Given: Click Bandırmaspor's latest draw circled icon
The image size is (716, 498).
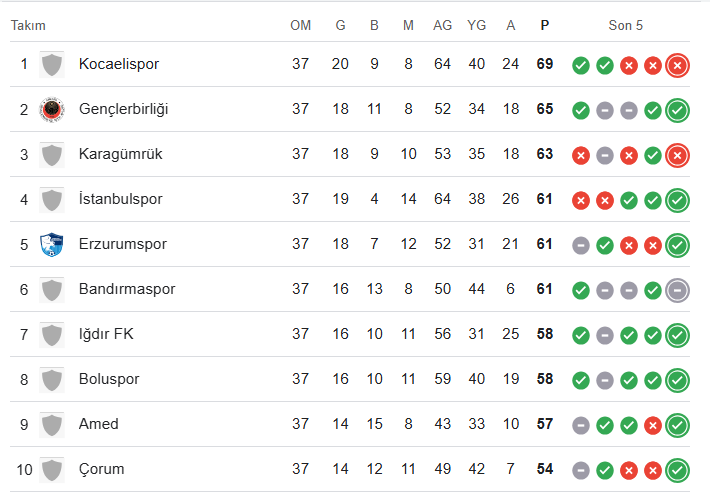Looking at the screenshot, I should [x=677, y=290].
